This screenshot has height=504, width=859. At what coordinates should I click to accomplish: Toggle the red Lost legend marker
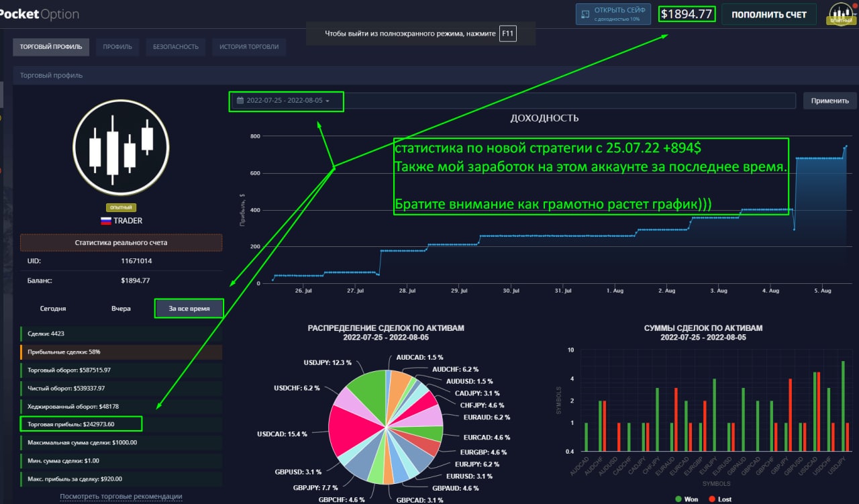[712, 499]
